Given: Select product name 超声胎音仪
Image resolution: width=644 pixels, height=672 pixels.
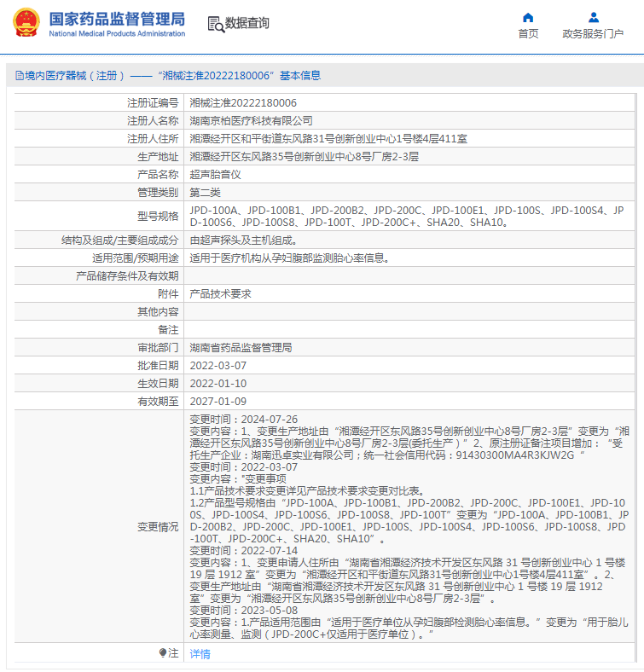Looking at the screenshot, I should 215,175.
